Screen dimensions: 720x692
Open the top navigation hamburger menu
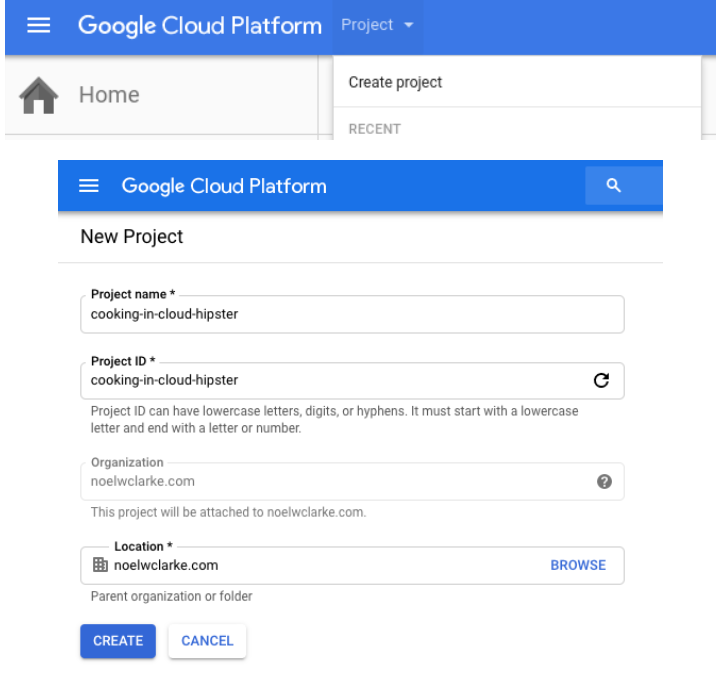37,26
